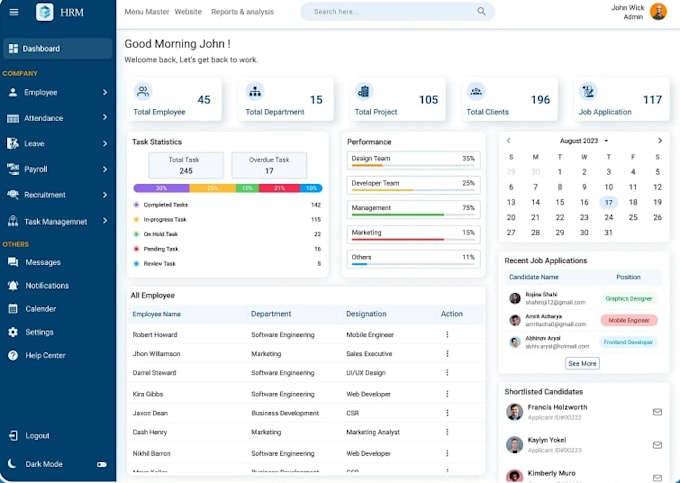Viewport: 680px width, 483px height.
Task: Click the Recruitment sidebar icon
Action: (13, 195)
